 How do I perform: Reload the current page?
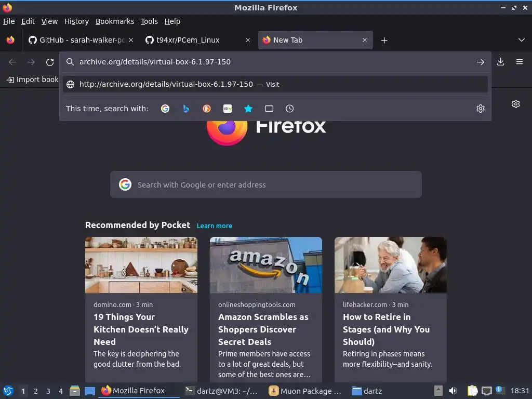point(50,62)
